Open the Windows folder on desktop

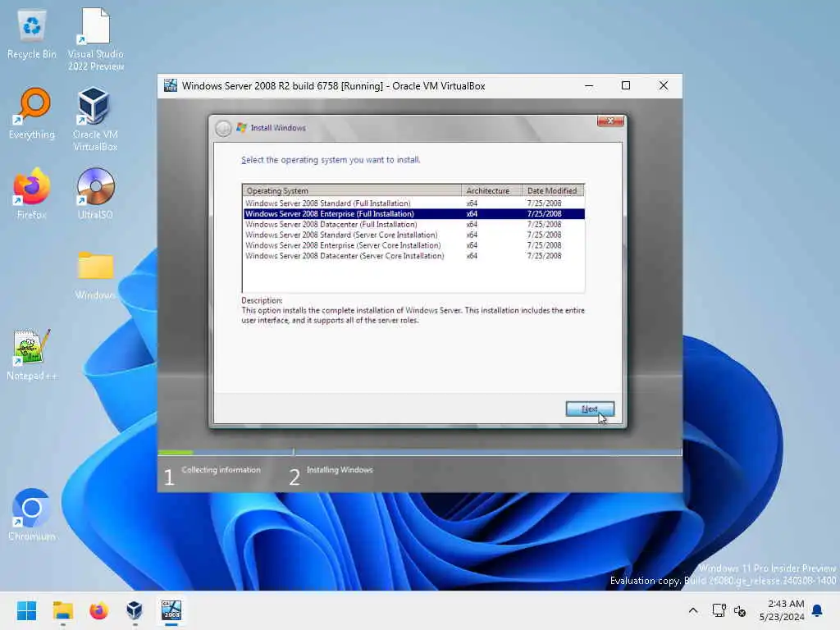95,276
